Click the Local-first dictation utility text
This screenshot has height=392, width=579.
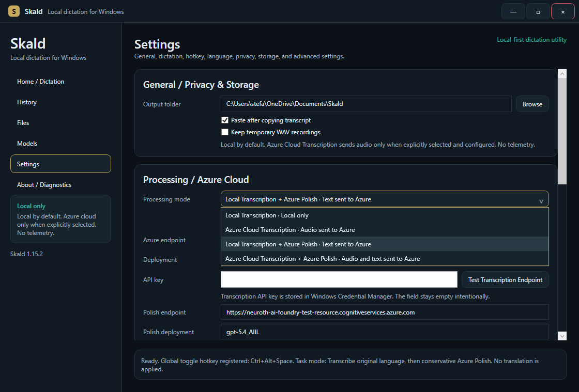[531, 40]
